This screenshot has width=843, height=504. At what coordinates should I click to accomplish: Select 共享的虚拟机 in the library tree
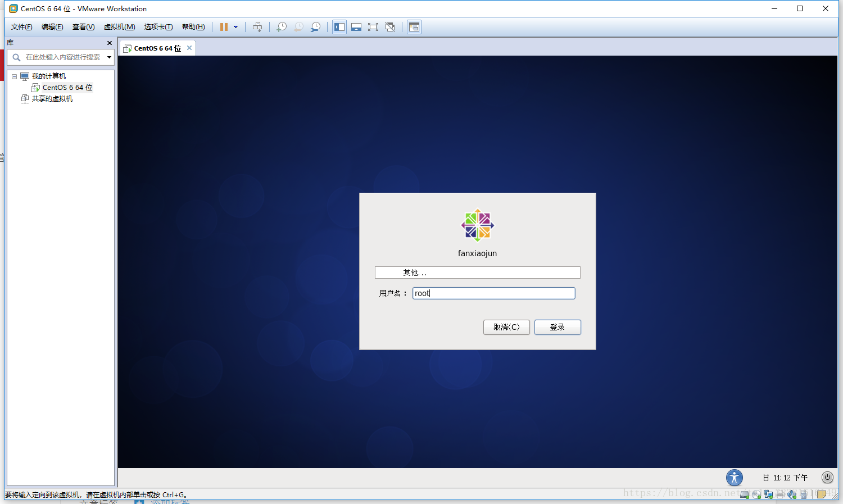click(52, 99)
